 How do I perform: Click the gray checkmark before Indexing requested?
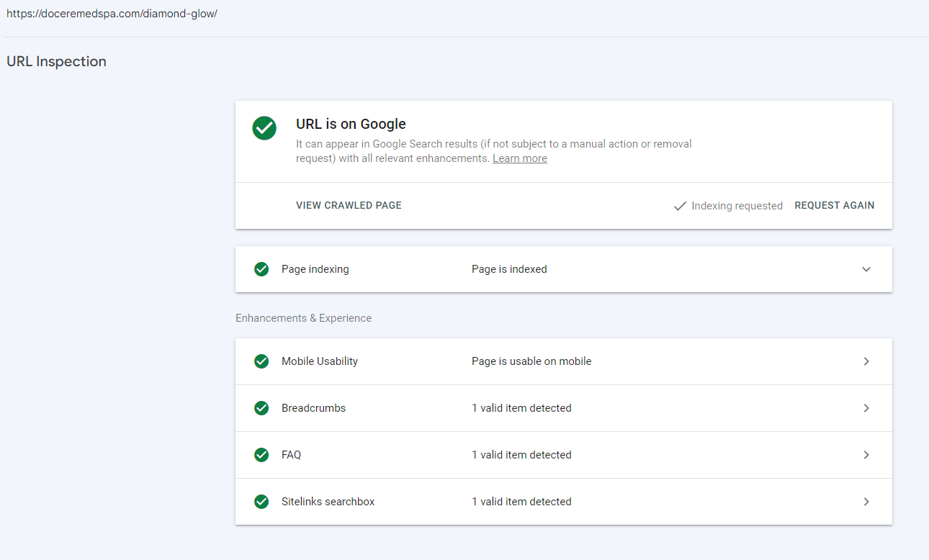click(x=679, y=206)
